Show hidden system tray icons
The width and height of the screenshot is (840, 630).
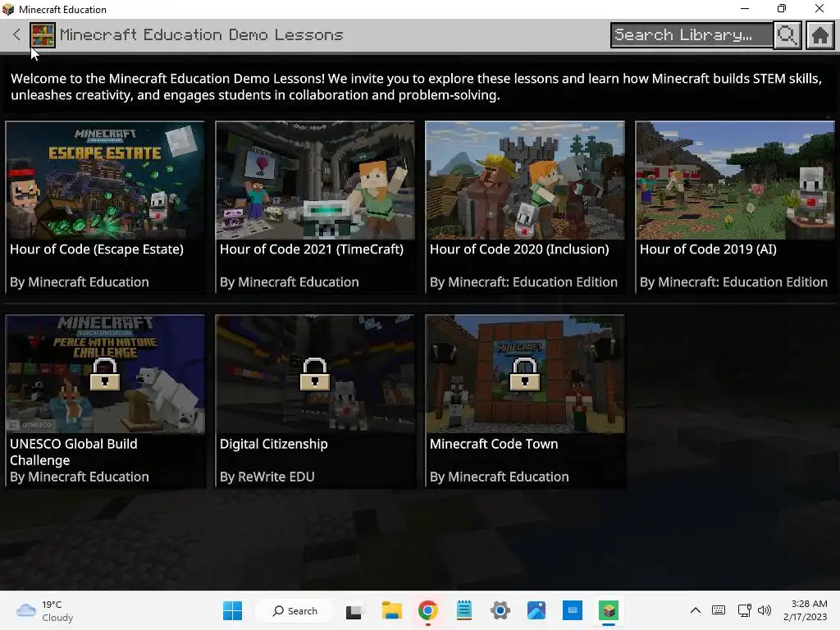pos(696,610)
